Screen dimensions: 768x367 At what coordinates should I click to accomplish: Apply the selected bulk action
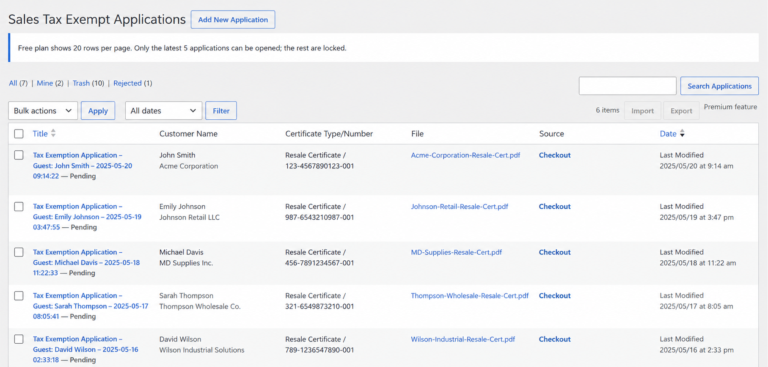98,111
